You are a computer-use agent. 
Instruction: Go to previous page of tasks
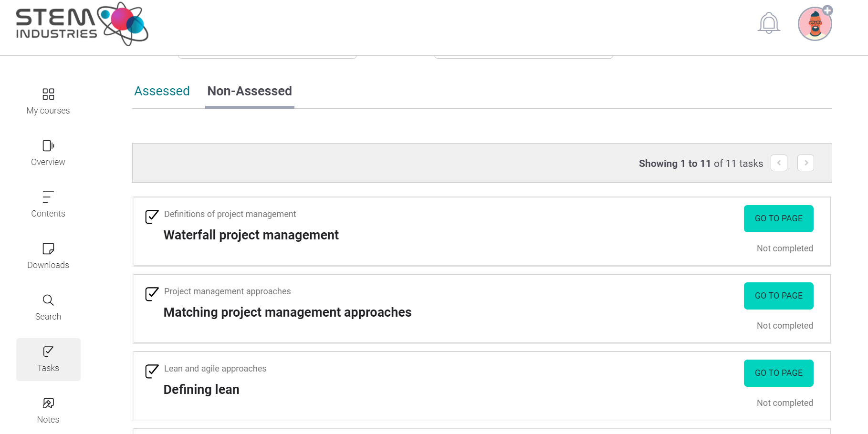tap(779, 163)
